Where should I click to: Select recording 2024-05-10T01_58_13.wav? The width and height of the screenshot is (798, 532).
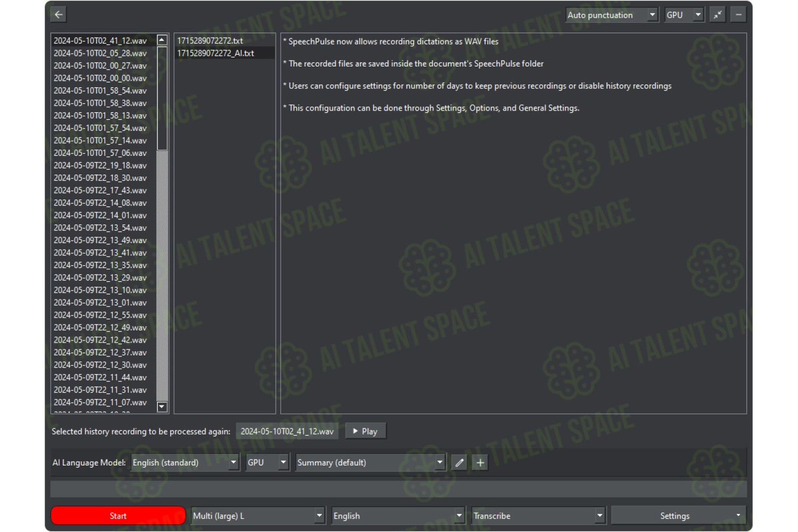pyautogui.click(x=104, y=115)
